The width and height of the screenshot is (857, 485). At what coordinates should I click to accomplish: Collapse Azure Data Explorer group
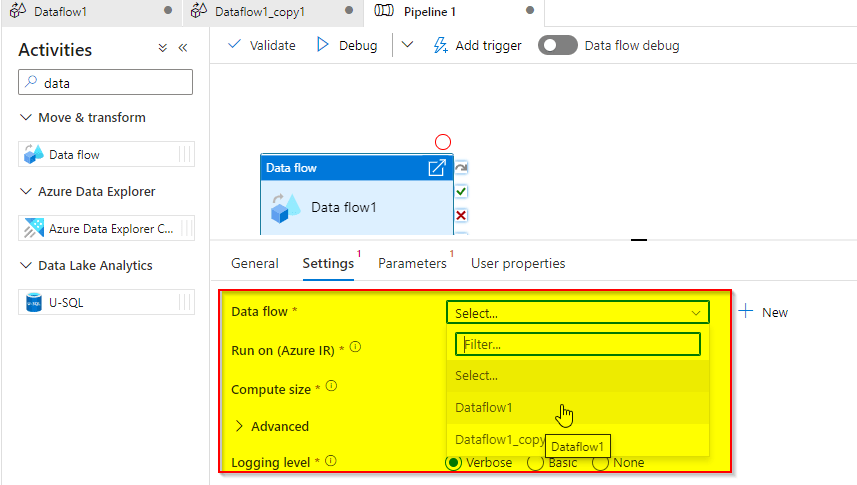coord(26,191)
